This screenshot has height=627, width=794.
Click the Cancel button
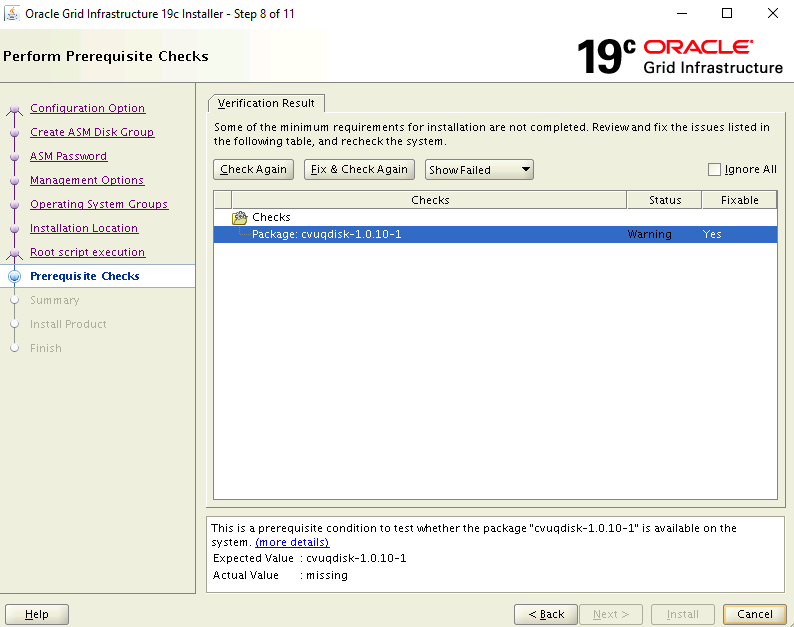755,614
